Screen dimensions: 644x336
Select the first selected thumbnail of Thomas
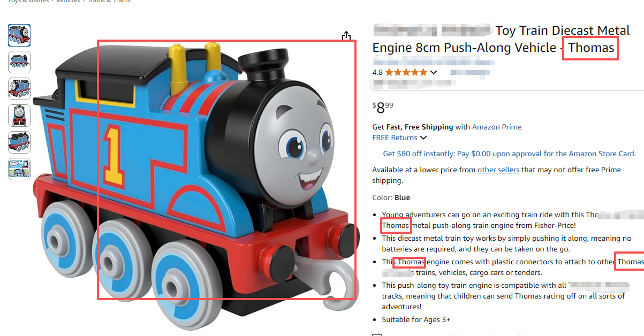(x=19, y=35)
